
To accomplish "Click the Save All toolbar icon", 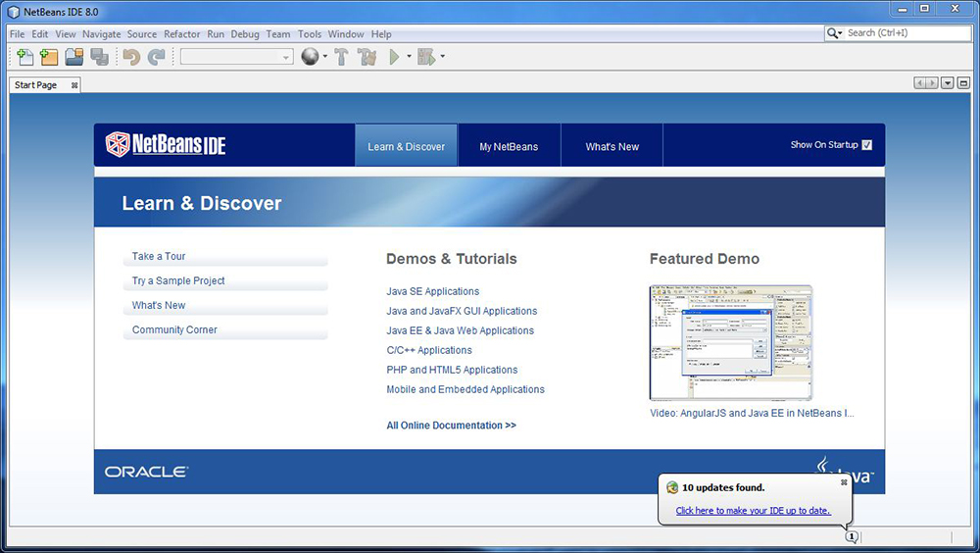I will coord(99,57).
